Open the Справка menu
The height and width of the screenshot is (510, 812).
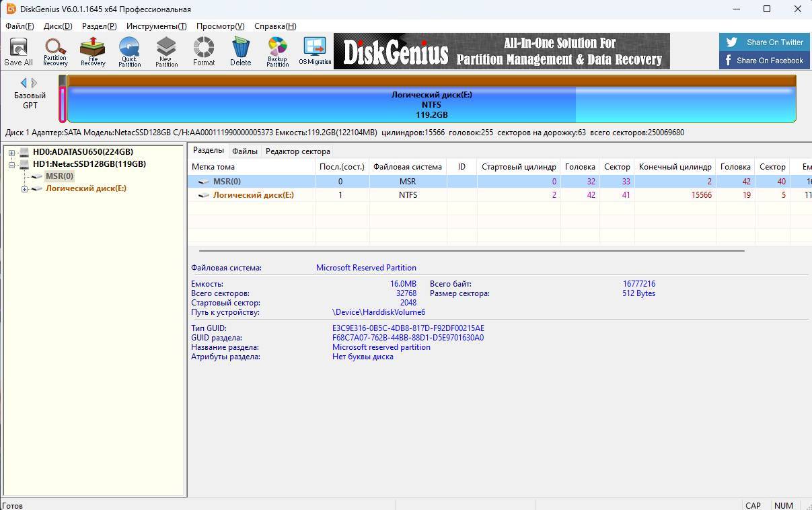tap(275, 26)
